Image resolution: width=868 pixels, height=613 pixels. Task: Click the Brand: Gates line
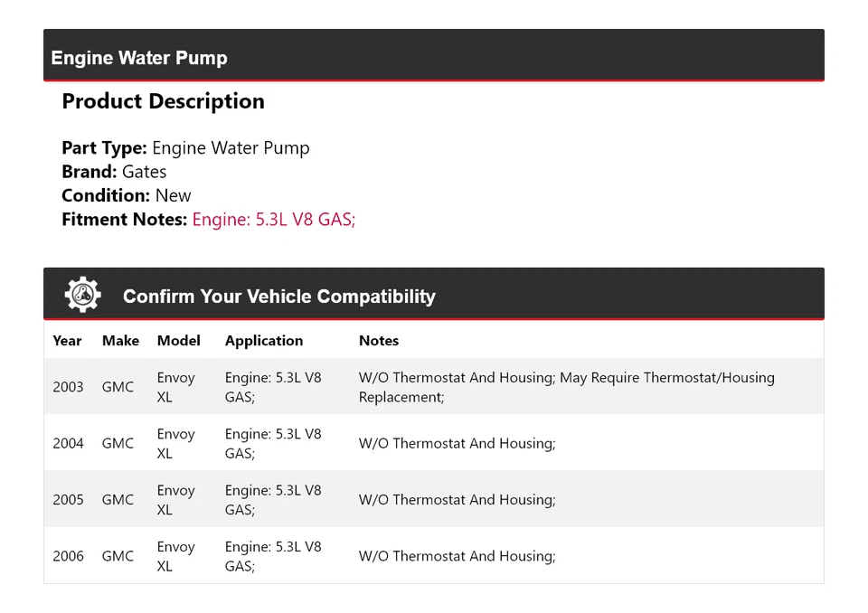tap(114, 172)
